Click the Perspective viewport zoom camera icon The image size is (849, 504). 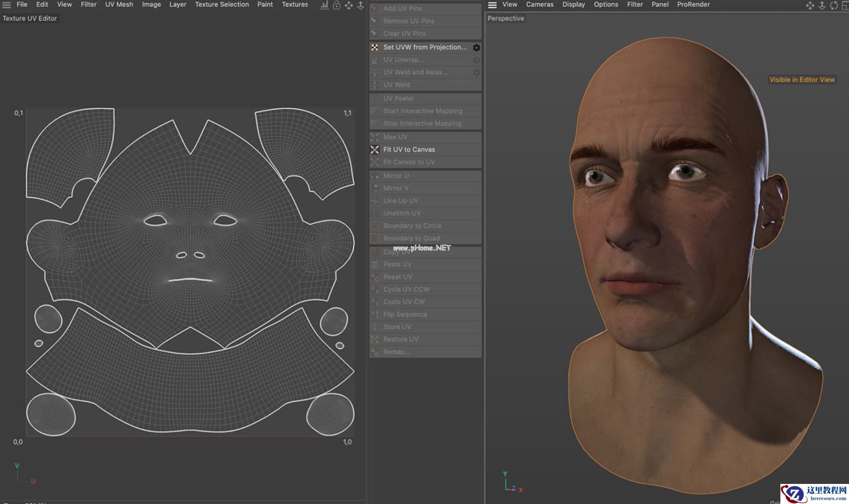coord(822,5)
